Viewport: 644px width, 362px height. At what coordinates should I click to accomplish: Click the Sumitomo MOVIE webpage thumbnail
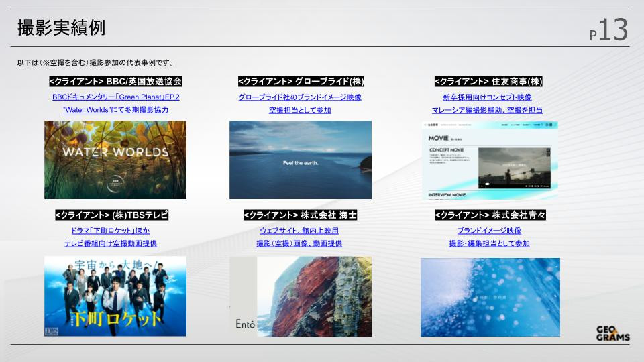pyautogui.click(x=490, y=160)
